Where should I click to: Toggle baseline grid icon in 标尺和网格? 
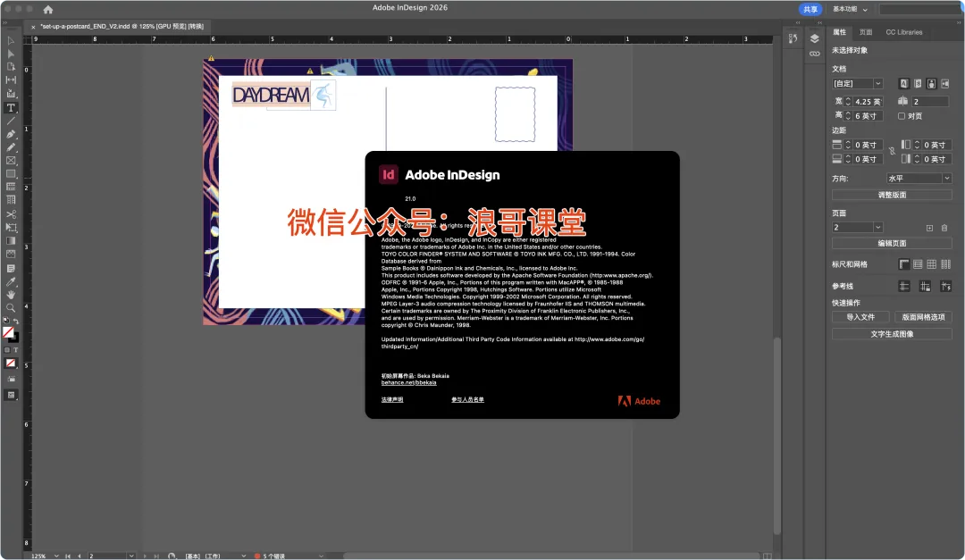[918, 264]
